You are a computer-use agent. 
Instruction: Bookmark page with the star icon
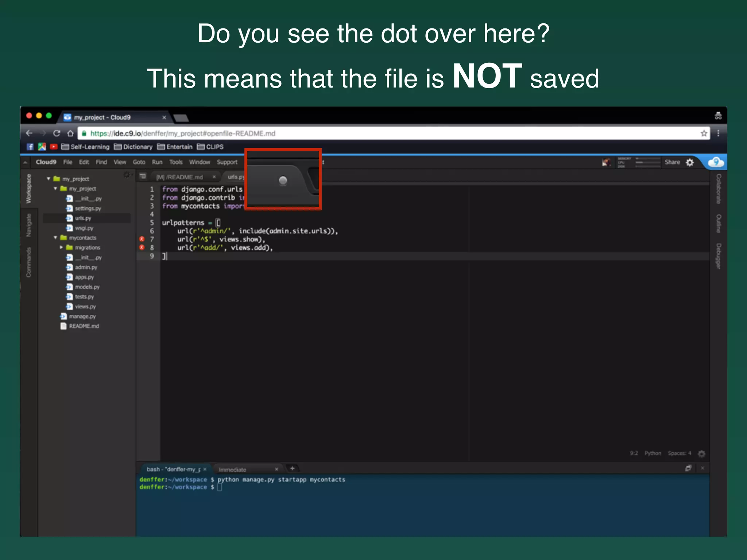coord(704,133)
